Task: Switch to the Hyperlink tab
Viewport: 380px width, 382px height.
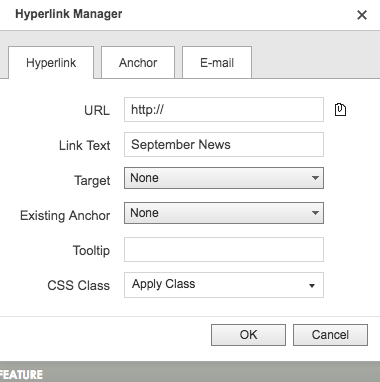Action: coord(51,63)
